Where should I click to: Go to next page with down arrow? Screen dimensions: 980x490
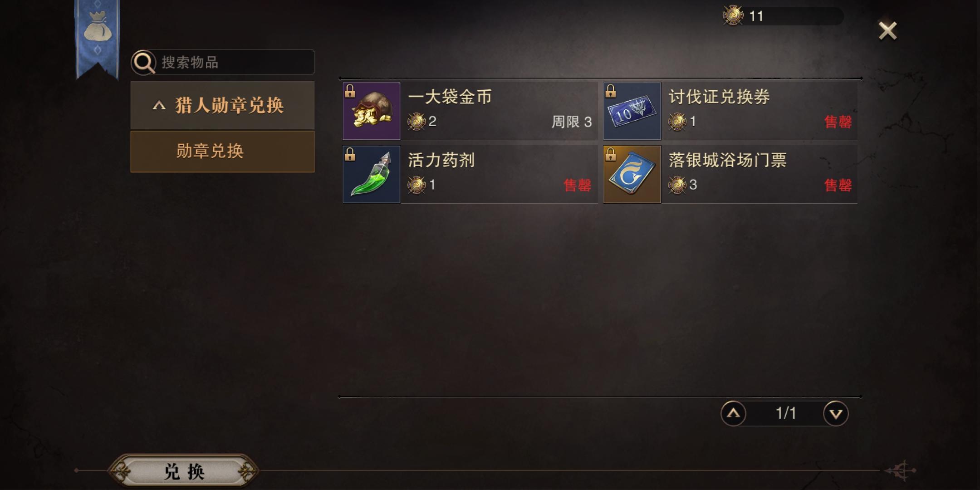[x=836, y=413]
